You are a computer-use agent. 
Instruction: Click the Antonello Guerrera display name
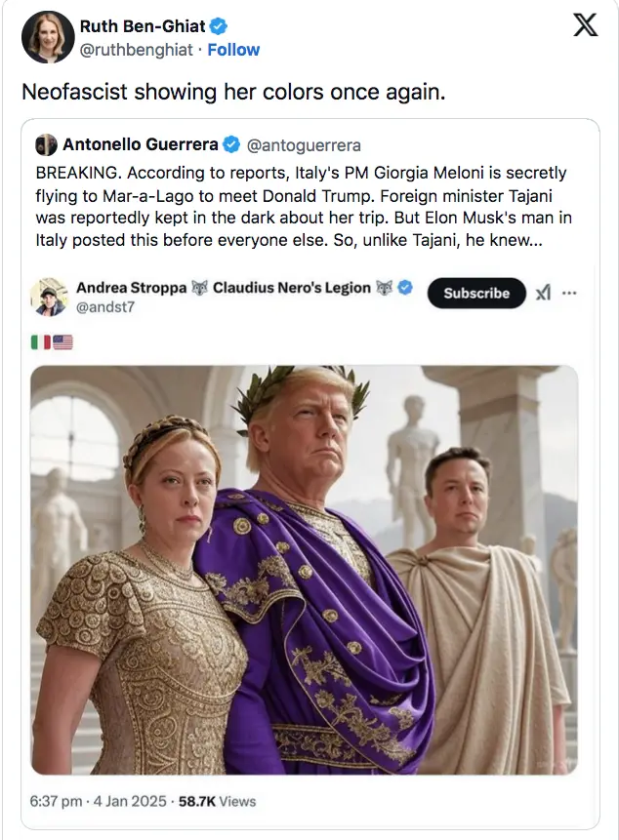click(x=141, y=144)
